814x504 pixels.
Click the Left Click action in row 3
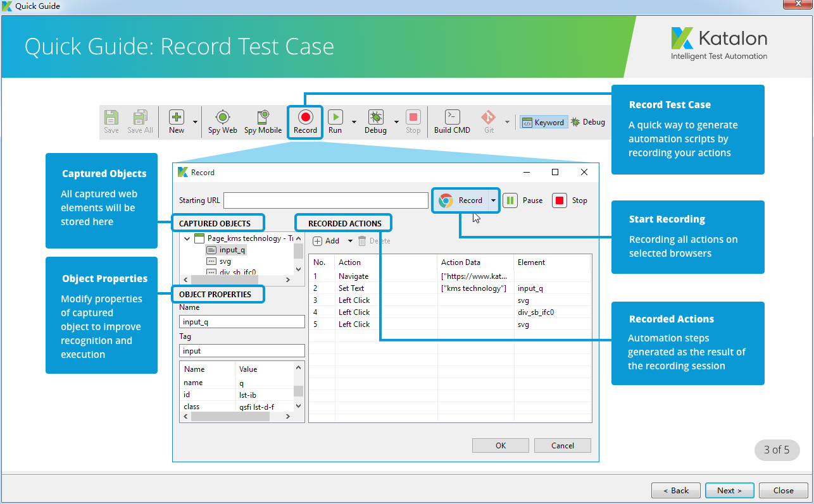[x=354, y=300]
